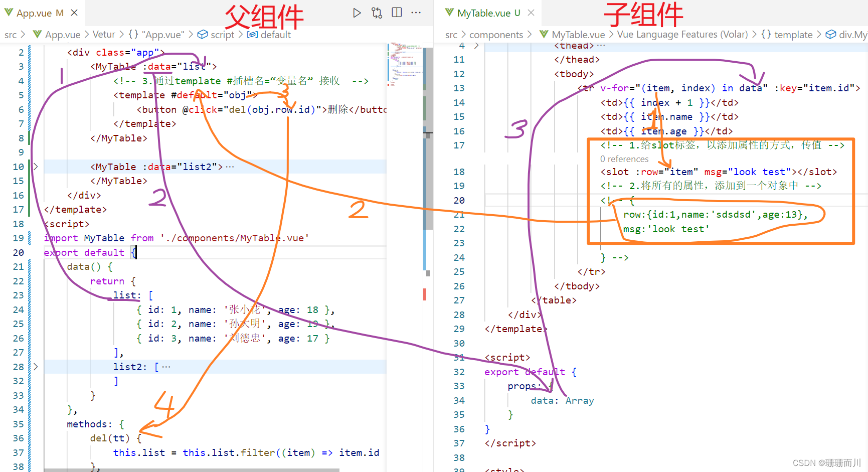868x472 pixels.
Task: Expand folded MyTable list2 block at line 10
Action: coord(35,167)
